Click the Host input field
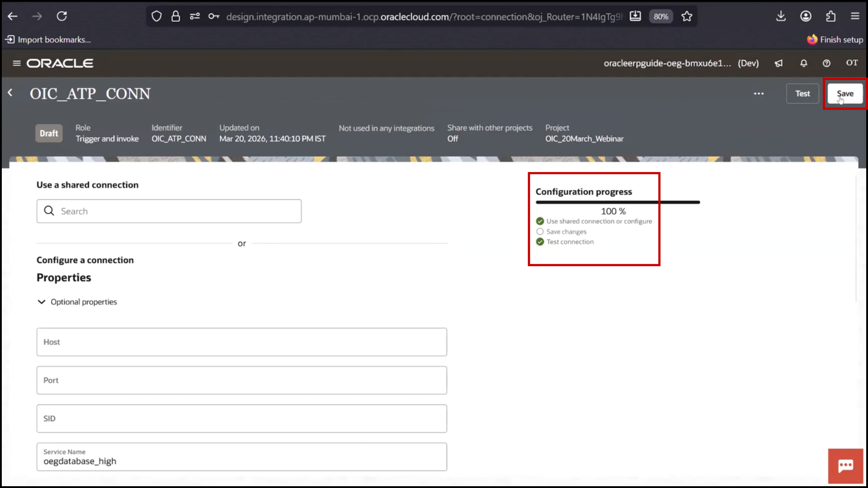The width and height of the screenshot is (868, 488). pyautogui.click(x=242, y=342)
